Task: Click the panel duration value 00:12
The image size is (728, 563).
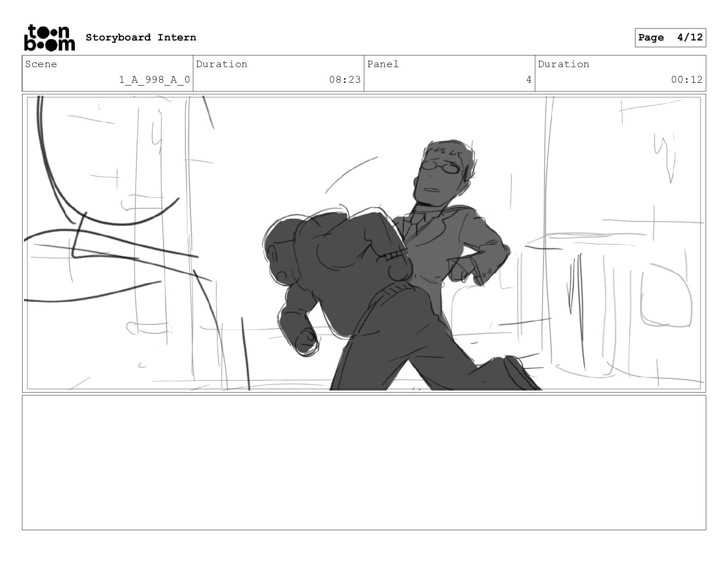Action: click(x=686, y=80)
